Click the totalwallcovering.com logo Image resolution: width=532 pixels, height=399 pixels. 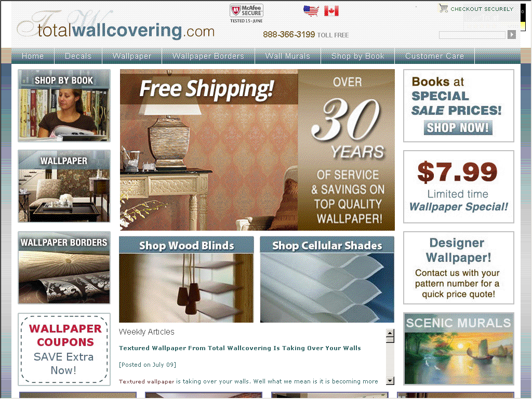click(x=116, y=26)
